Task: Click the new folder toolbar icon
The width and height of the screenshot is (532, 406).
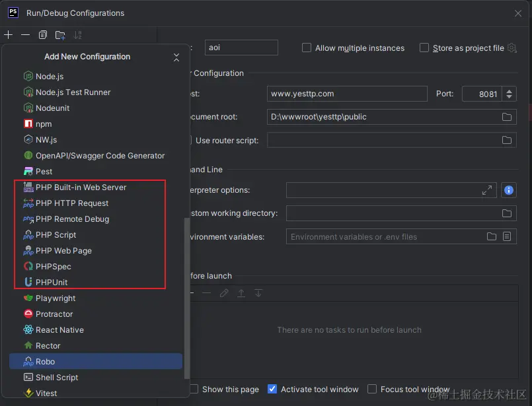Action: [x=60, y=34]
